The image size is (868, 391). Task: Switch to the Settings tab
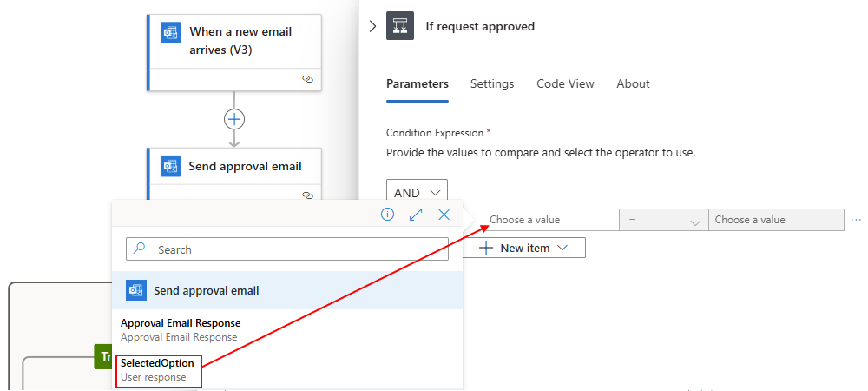tap(492, 83)
